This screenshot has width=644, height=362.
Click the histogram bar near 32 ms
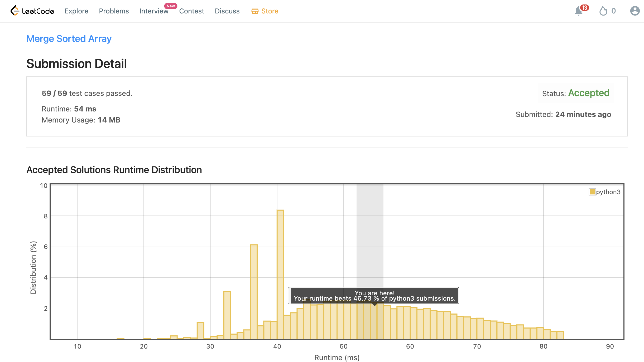[227, 315]
